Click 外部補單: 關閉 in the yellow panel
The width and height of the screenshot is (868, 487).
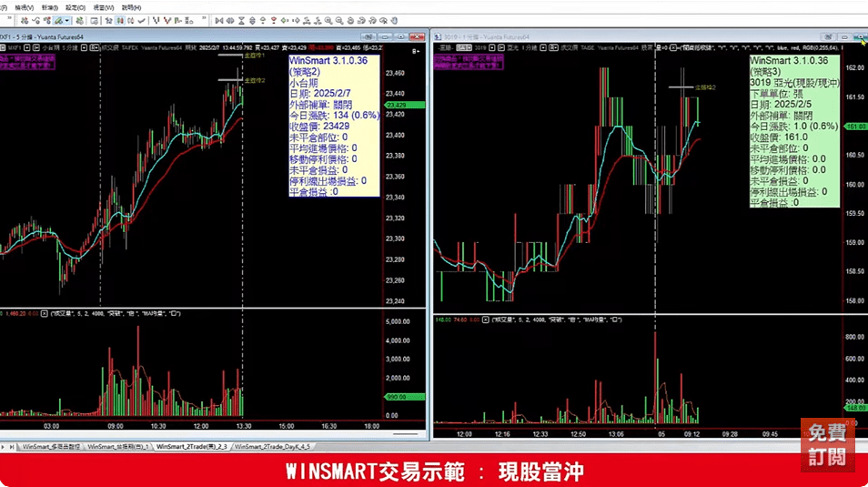click(320, 105)
